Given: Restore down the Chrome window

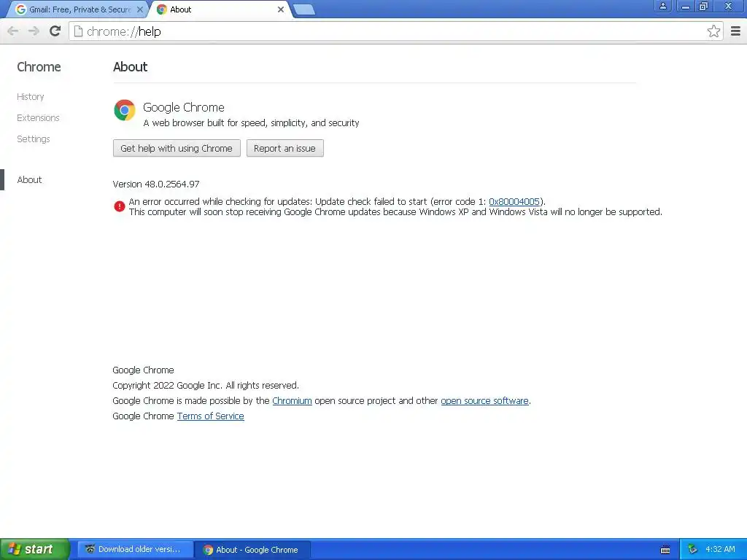Looking at the screenshot, I should point(704,6).
